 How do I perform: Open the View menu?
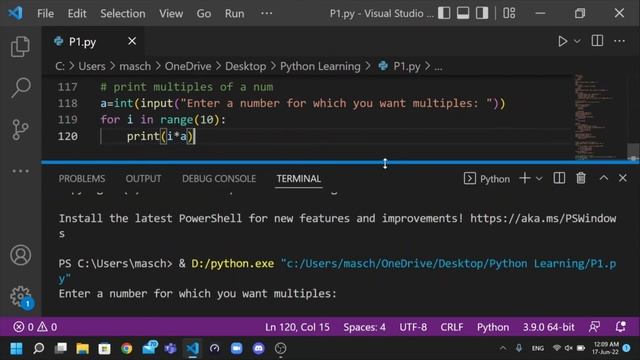tap(171, 13)
